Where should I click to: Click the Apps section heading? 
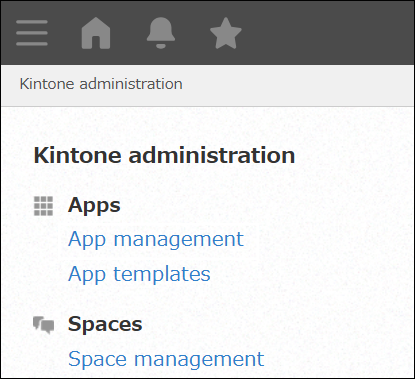tap(94, 205)
